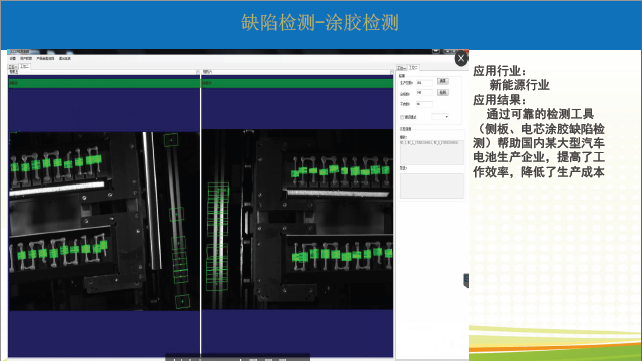The width and height of the screenshot is (642, 361).
Task: Click the button beside the first count field
Action: (x=443, y=81)
